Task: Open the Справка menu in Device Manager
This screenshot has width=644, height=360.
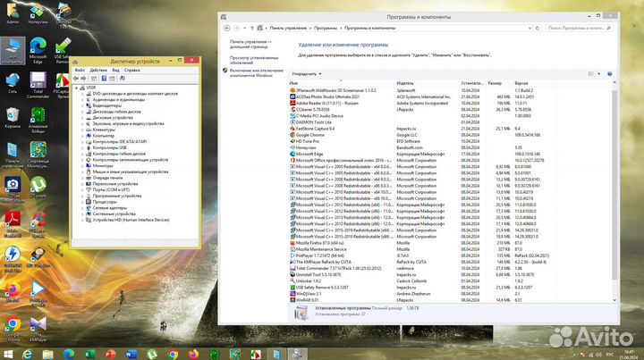Action: pyautogui.click(x=131, y=69)
